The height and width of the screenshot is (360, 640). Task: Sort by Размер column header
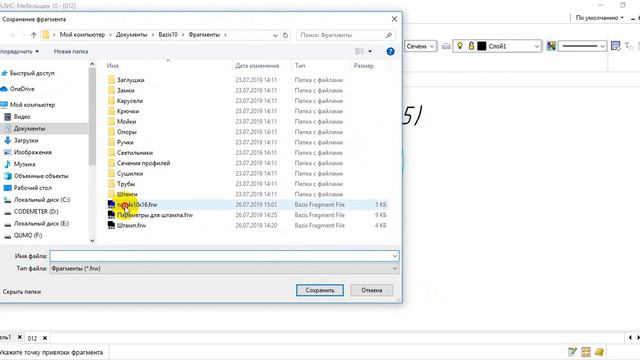pos(364,65)
